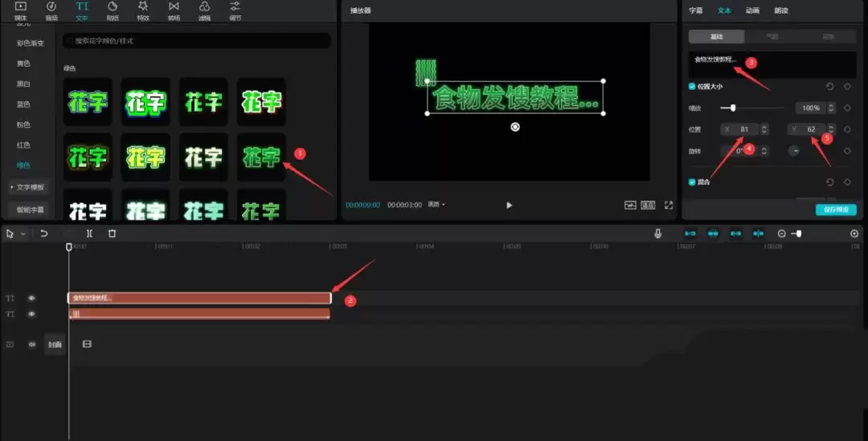Select the 彩色渐变 color gradient category
The height and width of the screenshot is (441, 868).
[x=31, y=43]
